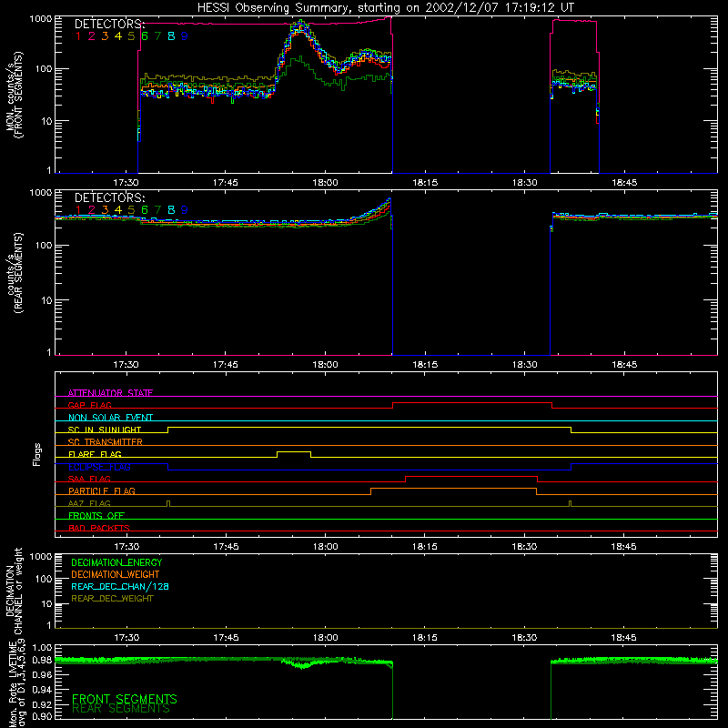The image size is (728, 728).
Task: Click the flare peak in front segments plot
Action: [x=302, y=24]
